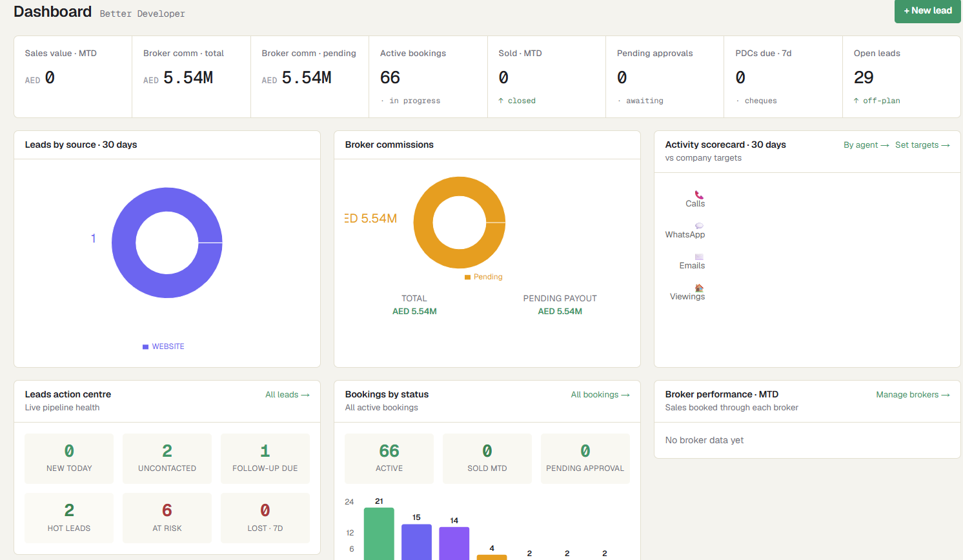The width and height of the screenshot is (963, 560).
Task: Click the orange Broker commissions donut
Action: 460,223
